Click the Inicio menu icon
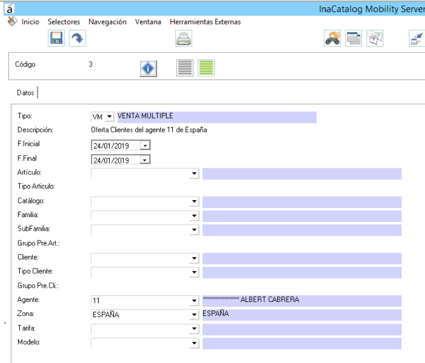 pos(12,21)
